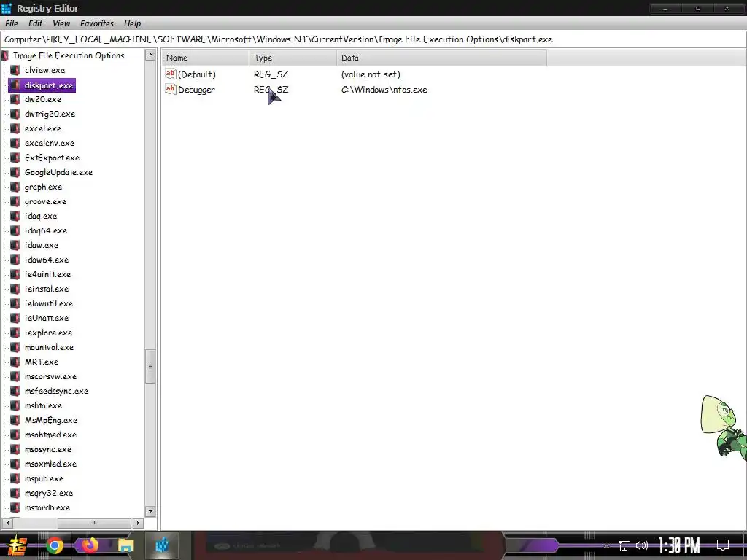Click the mspub.exe key folder icon
This screenshot has height=560, width=747.
(x=15, y=478)
